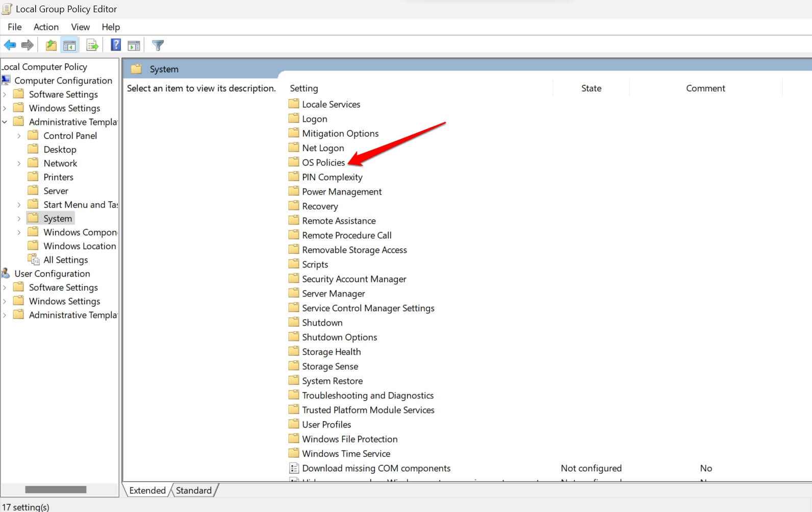The image size is (812, 512).
Task: Select Windows Location in the tree
Action: click(x=80, y=246)
